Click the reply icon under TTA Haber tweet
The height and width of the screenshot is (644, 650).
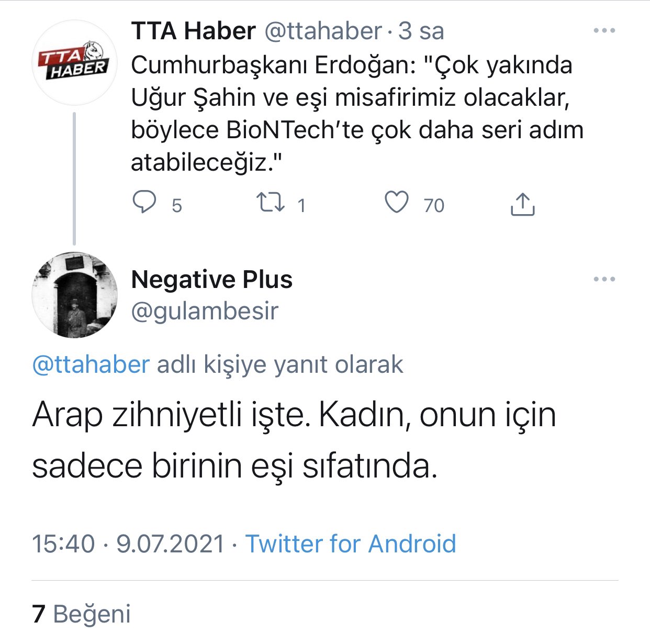[x=143, y=203]
